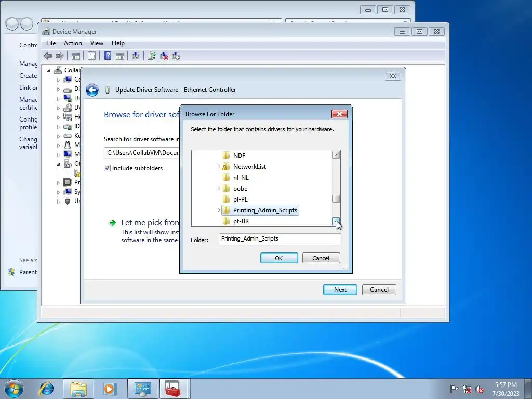Open Windows Media Player taskbar icon
The width and height of the screenshot is (532, 399).
point(109,389)
